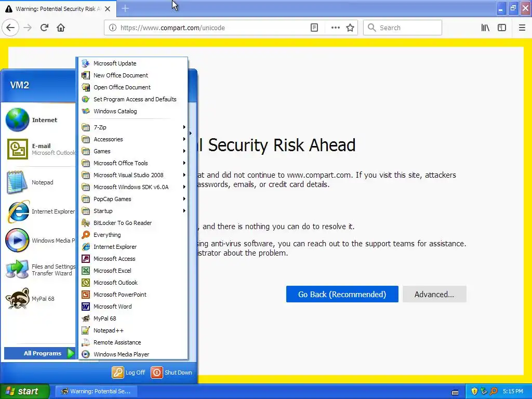Click the security shield tray icon
The height and width of the screenshot is (399, 532).
point(474,391)
